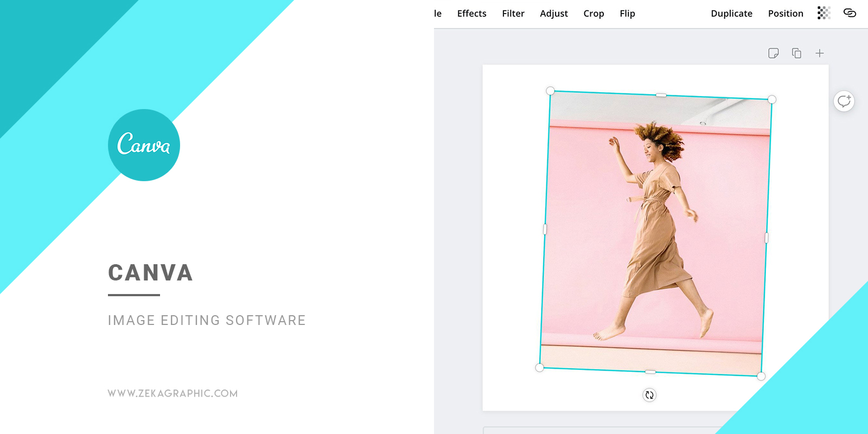Click the bottom edge crop handle
The width and height of the screenshot is (868, 434).
[650, 372]
